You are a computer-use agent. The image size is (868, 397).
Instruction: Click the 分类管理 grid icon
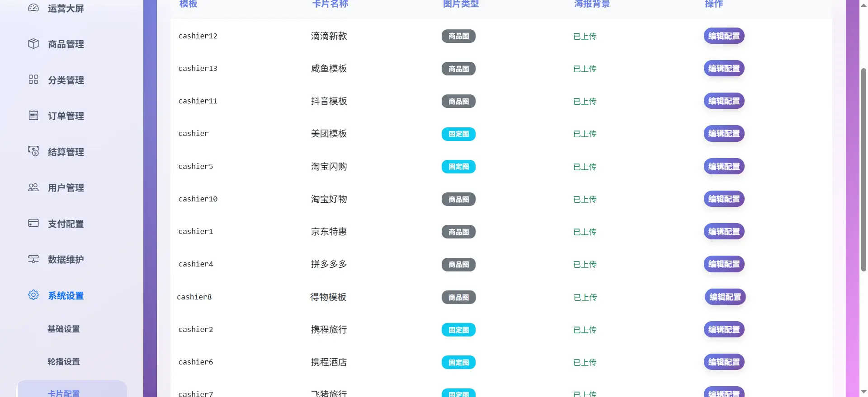[x=33, y=79]
